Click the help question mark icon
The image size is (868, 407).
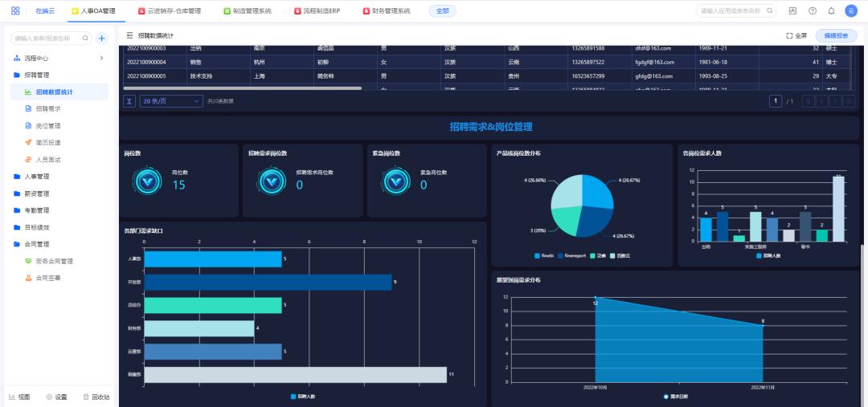click(x=812, y=11)
